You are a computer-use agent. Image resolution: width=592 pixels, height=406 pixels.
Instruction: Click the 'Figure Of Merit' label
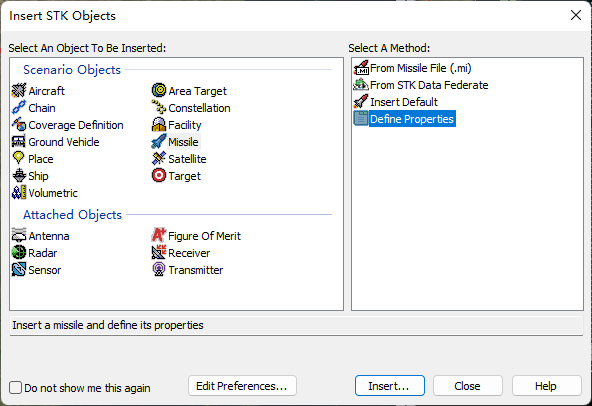tap(204, 236)
